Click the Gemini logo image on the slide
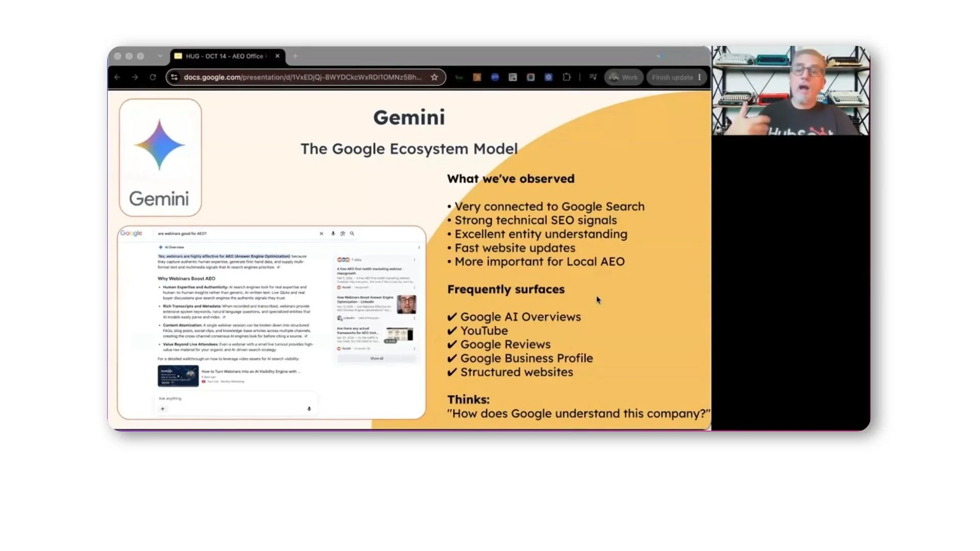 [x=160, y=158]
